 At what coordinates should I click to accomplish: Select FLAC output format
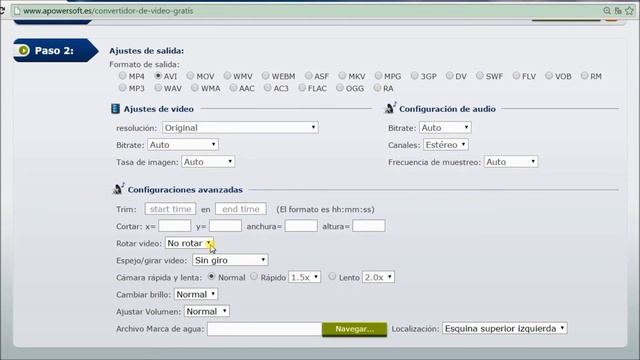tap(302, 87)
